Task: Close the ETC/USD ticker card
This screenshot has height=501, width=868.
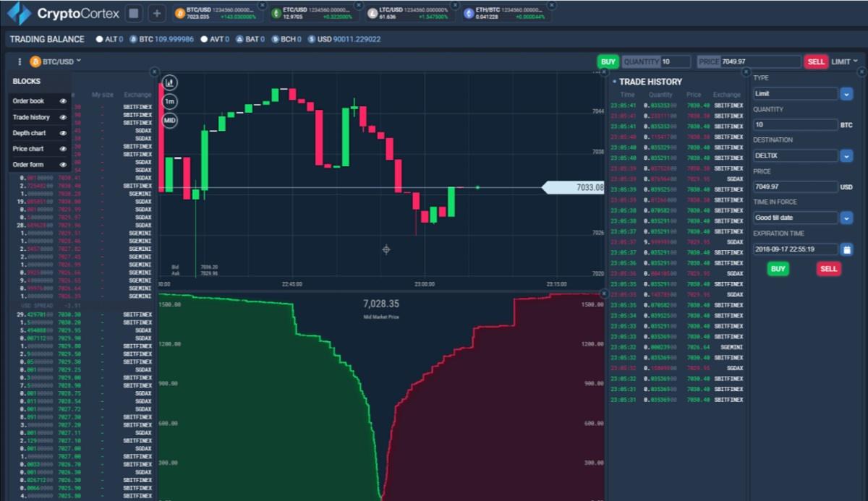Action: [x=358, y=4]
